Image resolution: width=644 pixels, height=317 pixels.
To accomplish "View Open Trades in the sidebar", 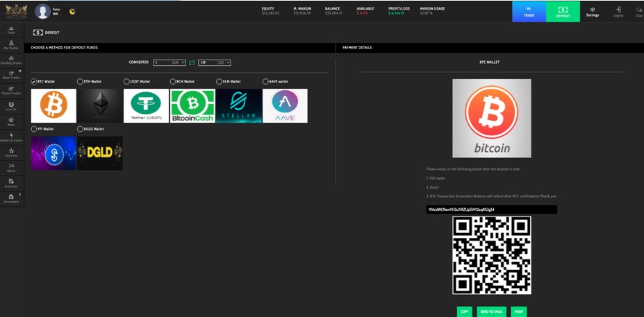I will coord(12,76).
